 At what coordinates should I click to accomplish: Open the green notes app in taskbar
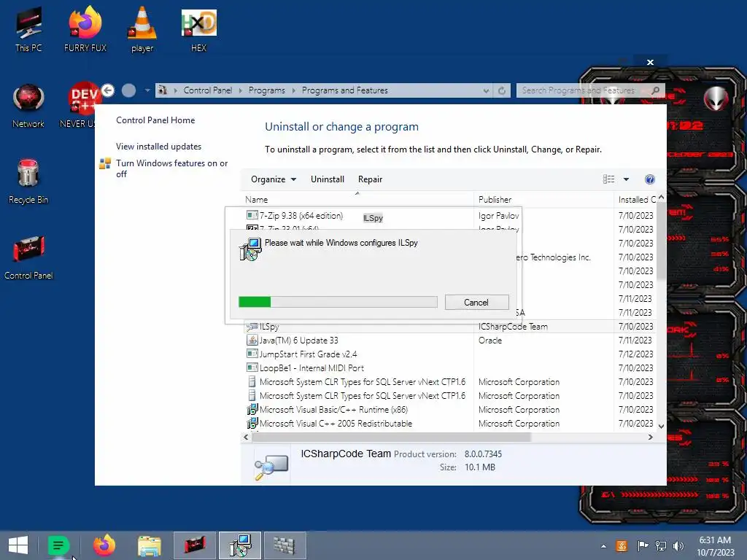(58, 545)
